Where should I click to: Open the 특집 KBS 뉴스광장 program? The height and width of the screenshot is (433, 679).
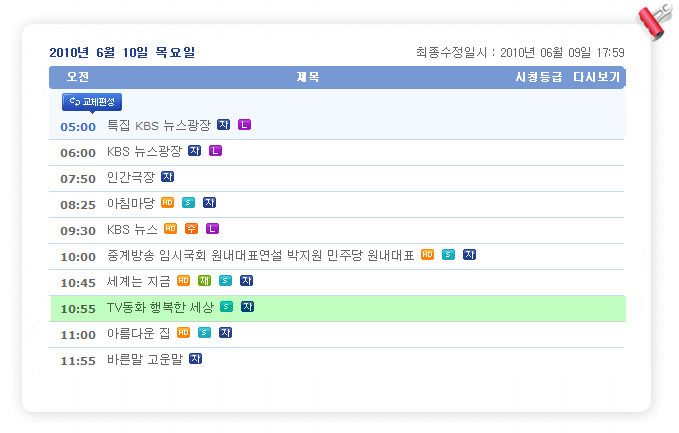[158, 126]
